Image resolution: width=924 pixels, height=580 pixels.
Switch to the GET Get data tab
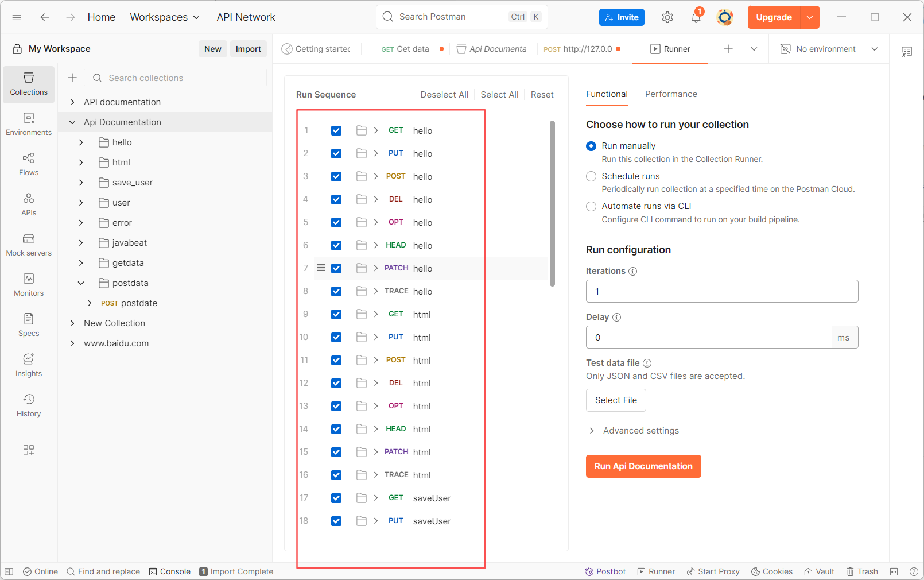pos(412,49)
